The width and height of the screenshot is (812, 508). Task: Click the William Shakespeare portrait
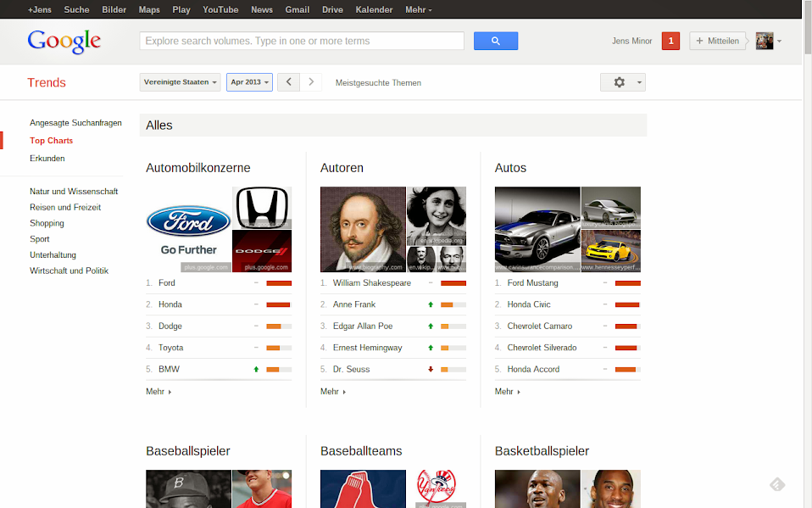point(363,229)
